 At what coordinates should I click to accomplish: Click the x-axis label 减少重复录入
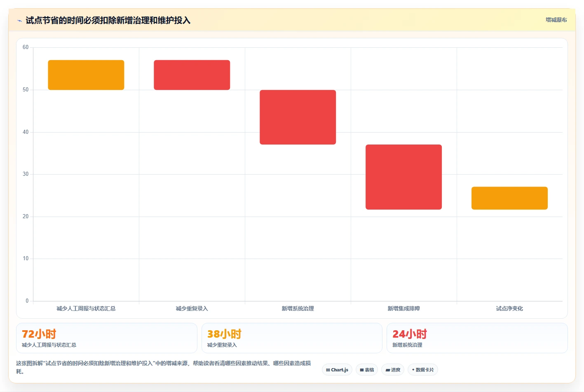pos(192,308)
